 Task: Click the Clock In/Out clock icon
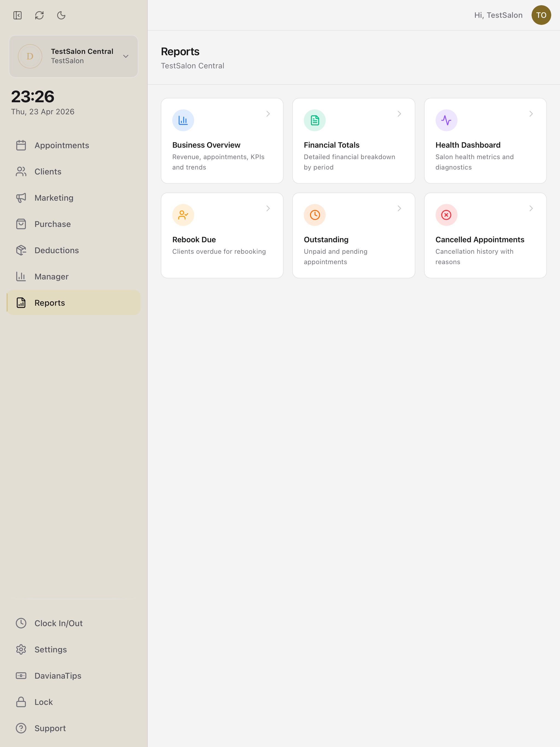pos(21,623)
